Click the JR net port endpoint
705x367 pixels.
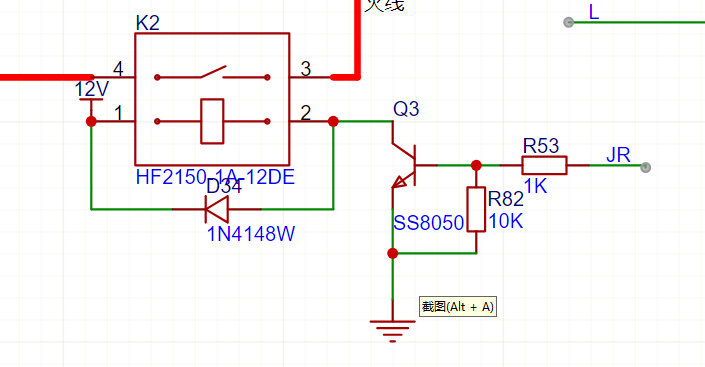click(x=645, y=167)
